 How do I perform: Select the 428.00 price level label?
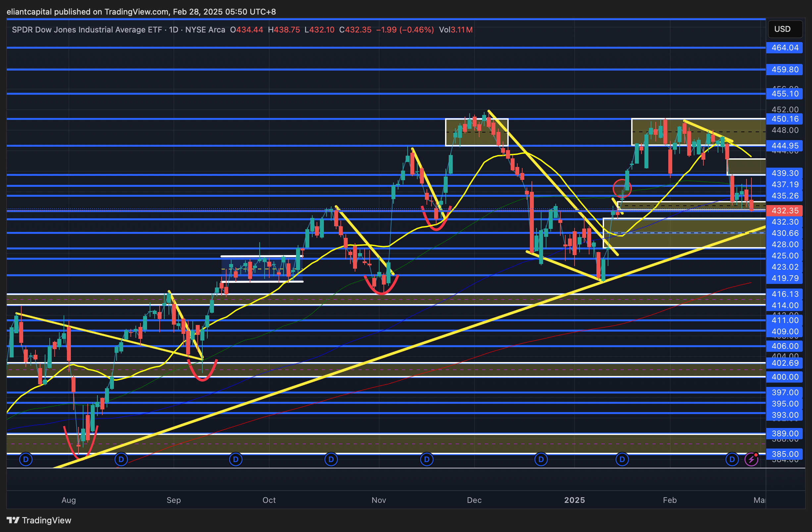pyautogui.click(x=784, y=244)
